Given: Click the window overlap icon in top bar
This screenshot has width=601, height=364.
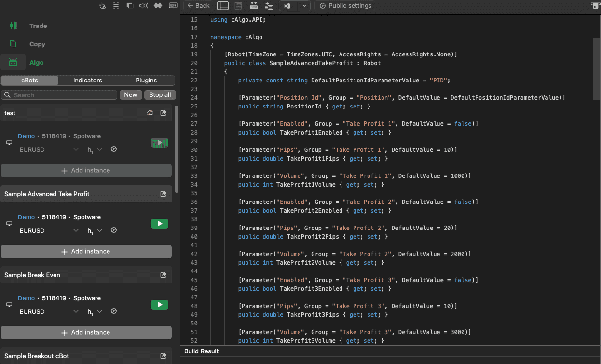Looking at the screenshot, I should [130, 6].
